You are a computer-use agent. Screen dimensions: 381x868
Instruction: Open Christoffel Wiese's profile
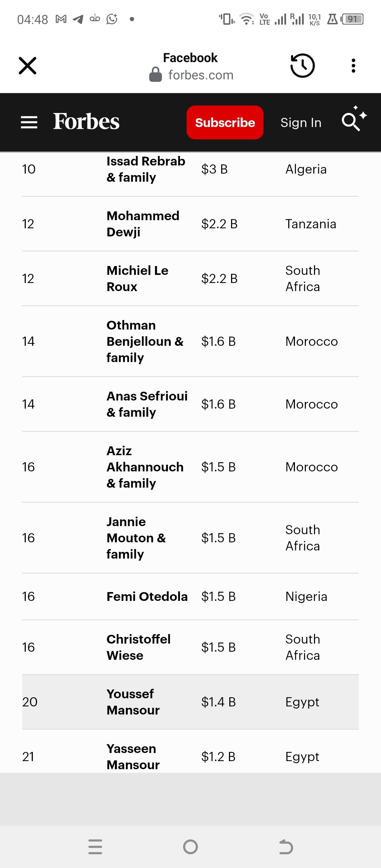[x=139, y=647]
